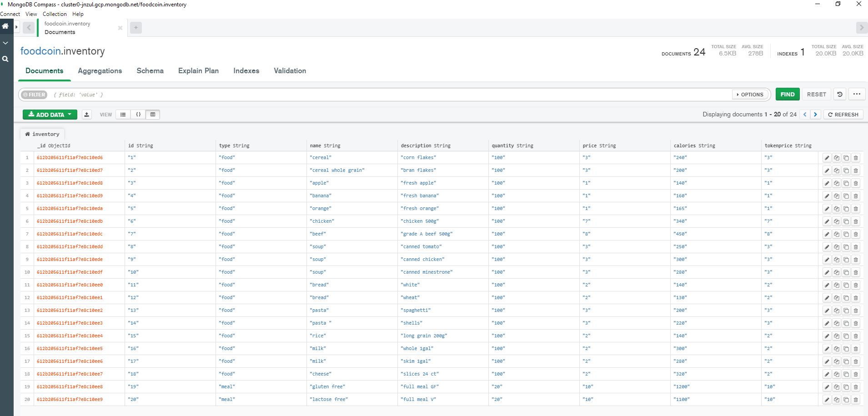This screenshot has width=868, height=416.
Task: Select the Documents tab
Action: [x=45, y=71]
